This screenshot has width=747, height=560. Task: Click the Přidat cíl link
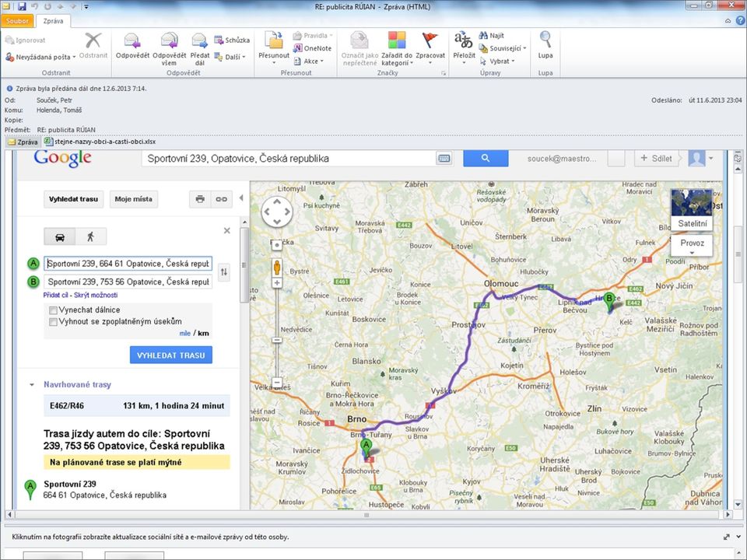55,296
